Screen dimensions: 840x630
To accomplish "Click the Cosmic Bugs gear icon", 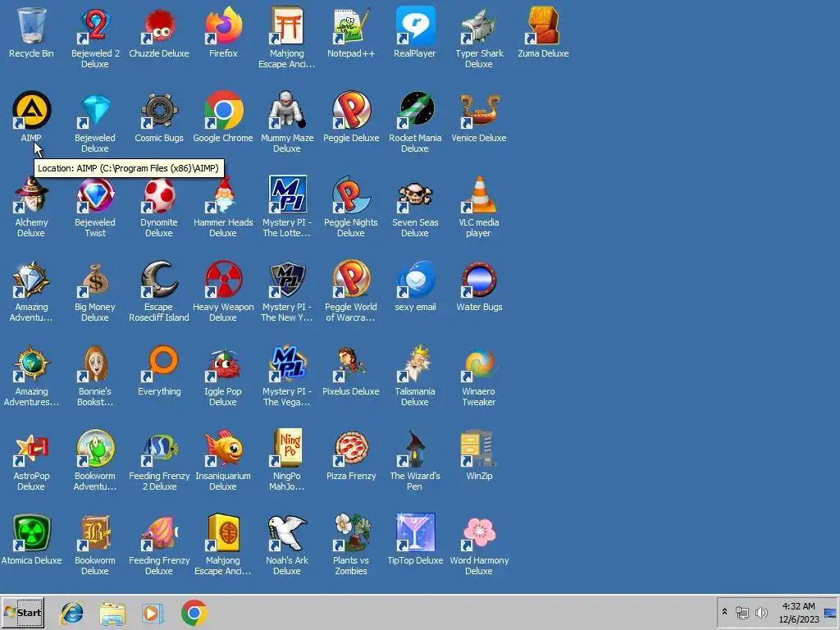I will [159, 111].
